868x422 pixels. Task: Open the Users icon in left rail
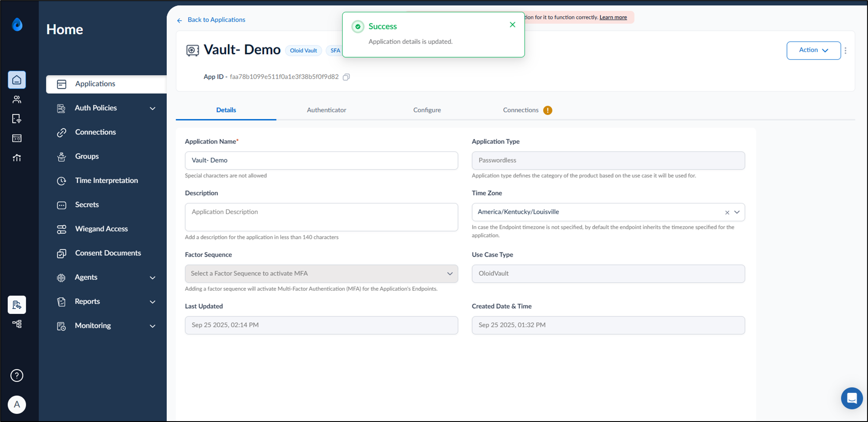[17, 100]
